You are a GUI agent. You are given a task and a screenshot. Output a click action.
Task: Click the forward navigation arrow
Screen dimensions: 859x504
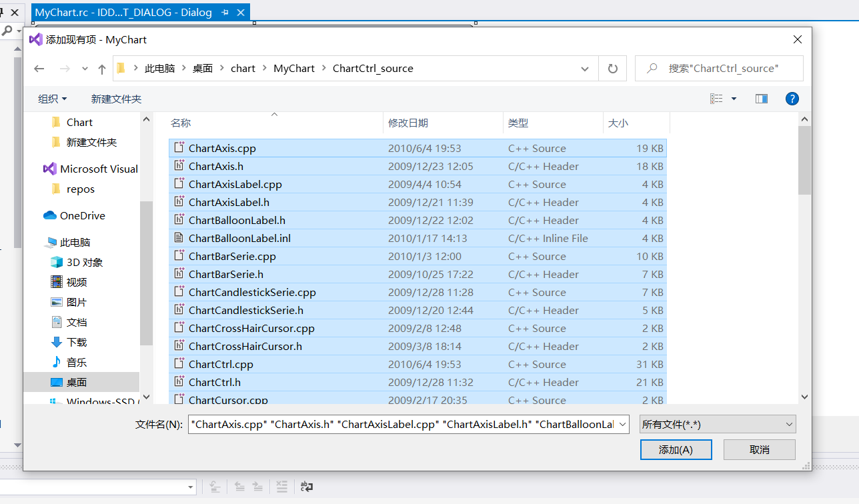click(x=63, y=69)
